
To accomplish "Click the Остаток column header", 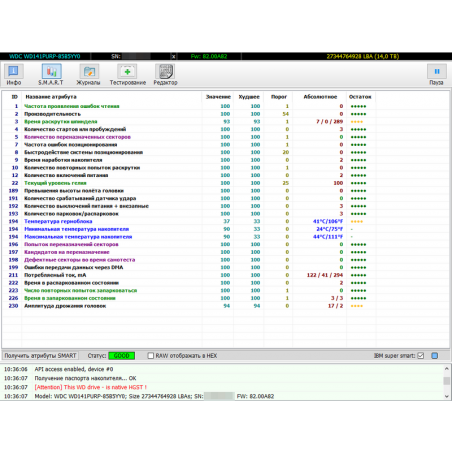I will click(x=360, y=97).
